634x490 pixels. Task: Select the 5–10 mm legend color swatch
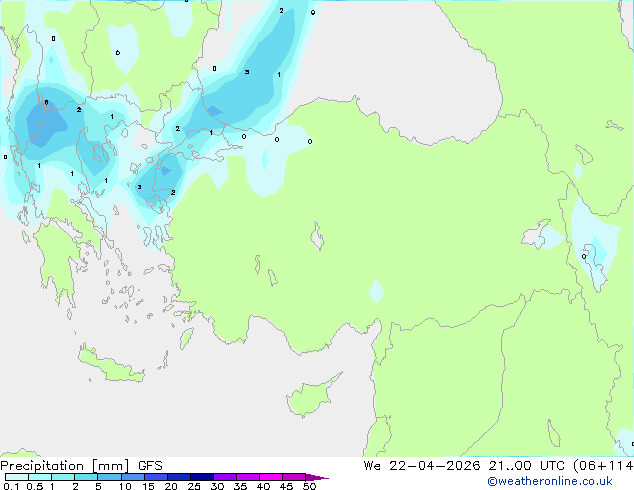(x=109, y=477)
